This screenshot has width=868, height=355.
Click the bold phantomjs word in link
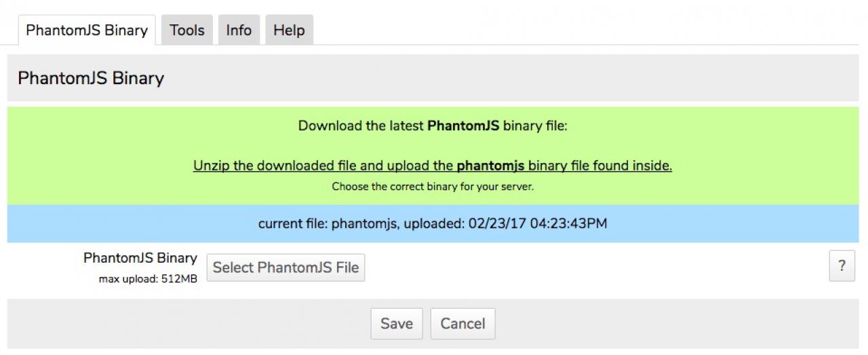point(490,166)
